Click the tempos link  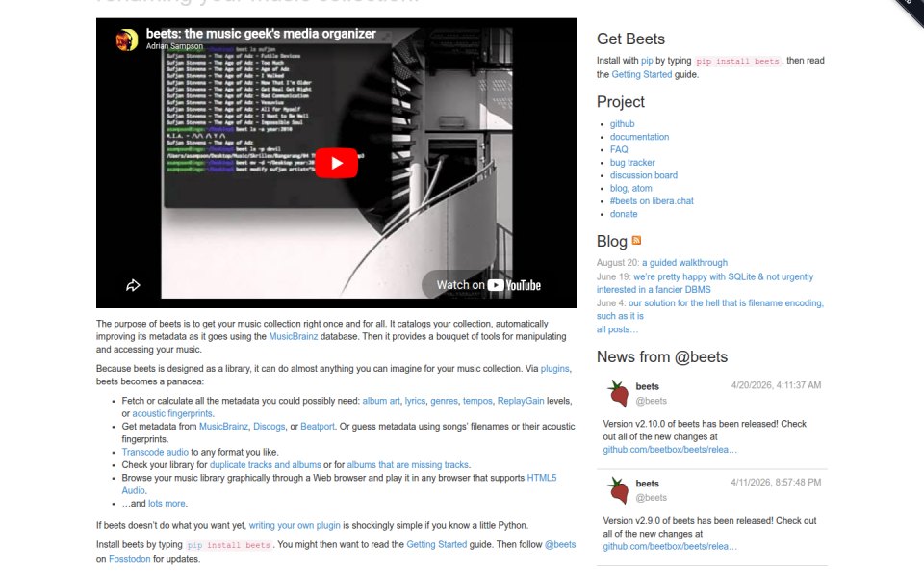click(x=477, y=401)
